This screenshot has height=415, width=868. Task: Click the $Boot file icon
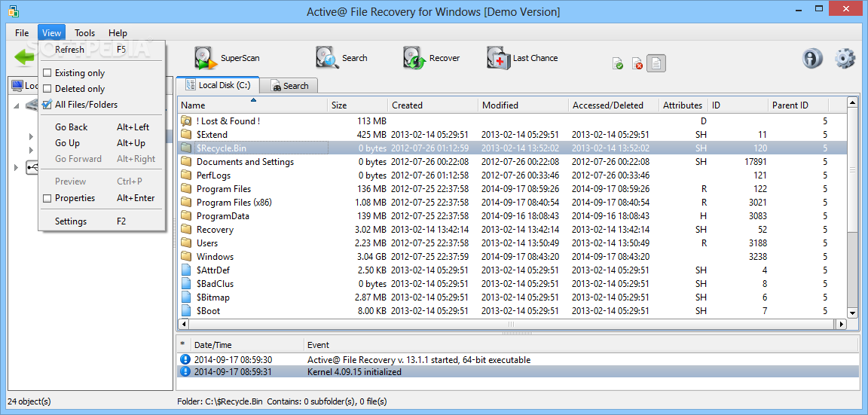coord(187,311)
